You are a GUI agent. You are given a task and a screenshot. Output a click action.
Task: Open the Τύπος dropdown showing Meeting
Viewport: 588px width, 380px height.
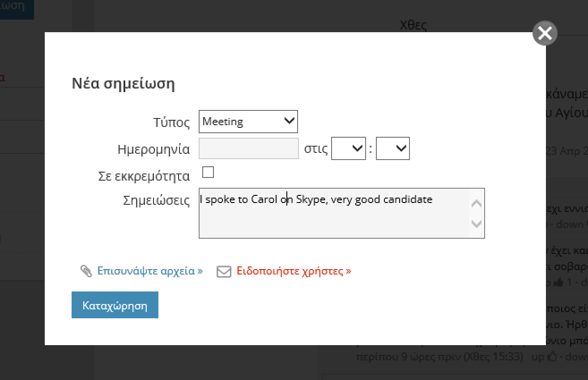[248, 122]
